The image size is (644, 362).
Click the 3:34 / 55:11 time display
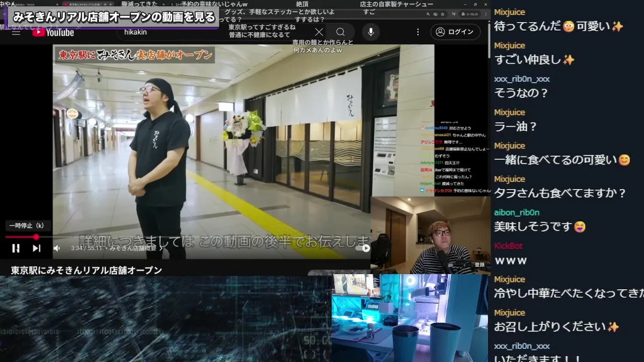click(x=87, y=248)
